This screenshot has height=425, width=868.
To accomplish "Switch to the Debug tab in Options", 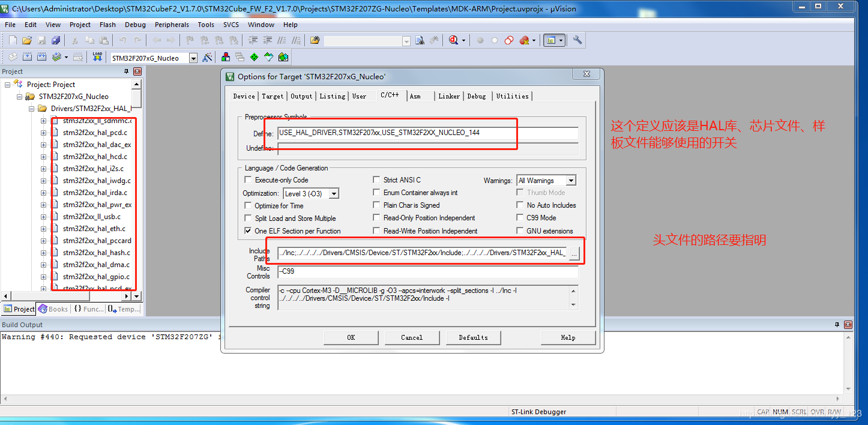I will [x=477, y=96].
